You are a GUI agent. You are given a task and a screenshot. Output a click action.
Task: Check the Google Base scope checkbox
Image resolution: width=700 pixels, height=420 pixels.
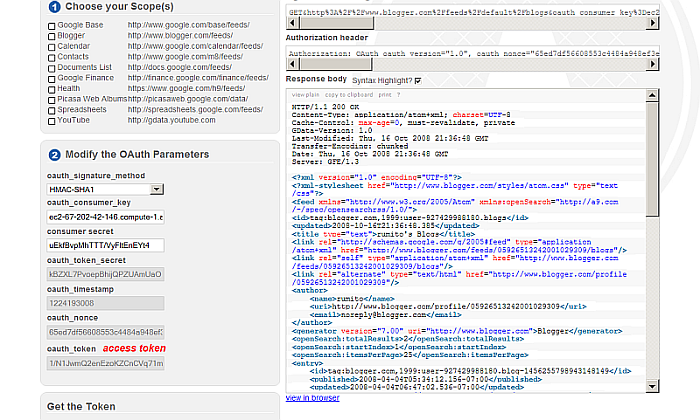52,26
